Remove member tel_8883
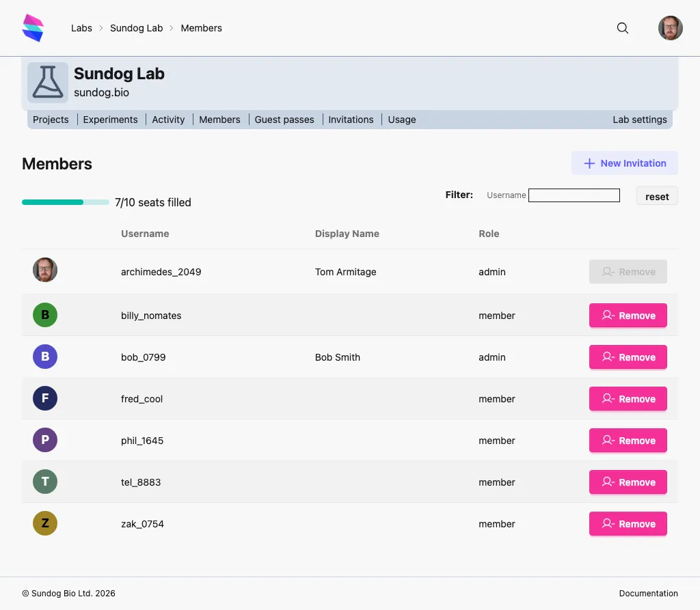This screenshot has width=700, height=610. (628, 482)
